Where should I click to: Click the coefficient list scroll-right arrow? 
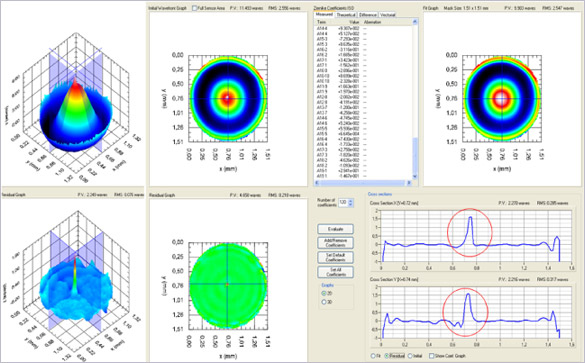coord(409,182)
